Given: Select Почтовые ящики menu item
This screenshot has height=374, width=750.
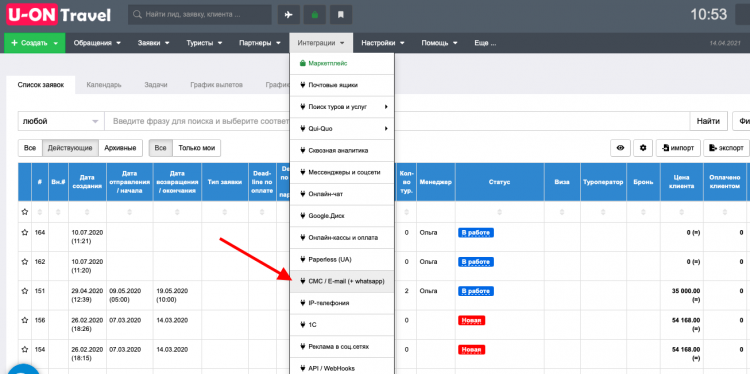Looking at the screenshot, I should pyautogui.click(x=342, y=85).
